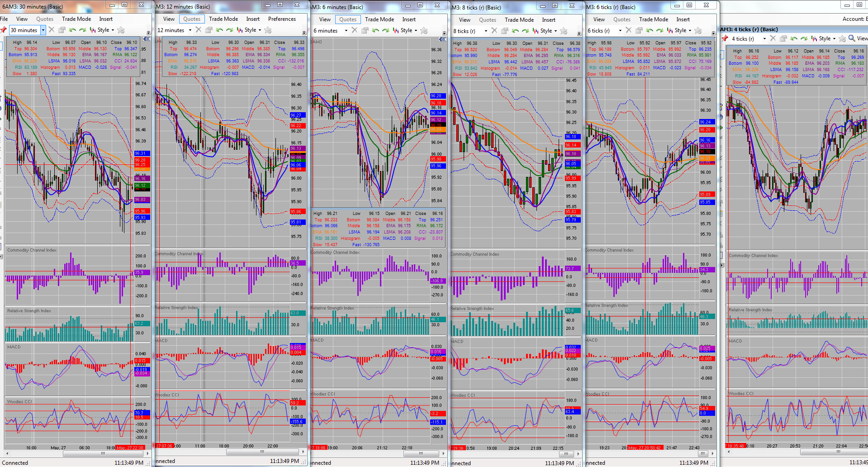This screenshot has width=868, height=467.
Task: Open chart properties icon in 12 minutes window
Action: coord(209,30)
